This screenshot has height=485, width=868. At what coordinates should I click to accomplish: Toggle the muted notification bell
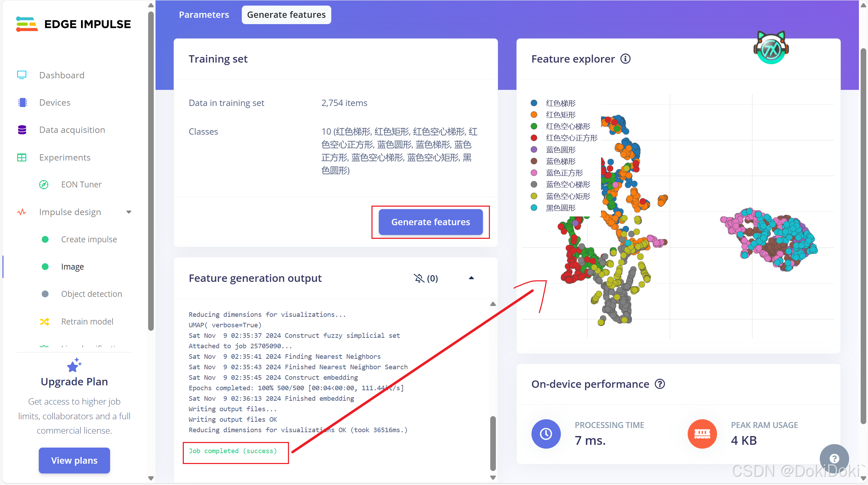click(419, 278)
